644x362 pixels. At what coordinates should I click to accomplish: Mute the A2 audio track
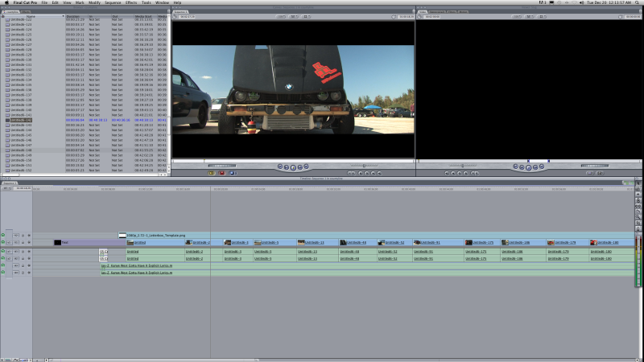(3, 258)
